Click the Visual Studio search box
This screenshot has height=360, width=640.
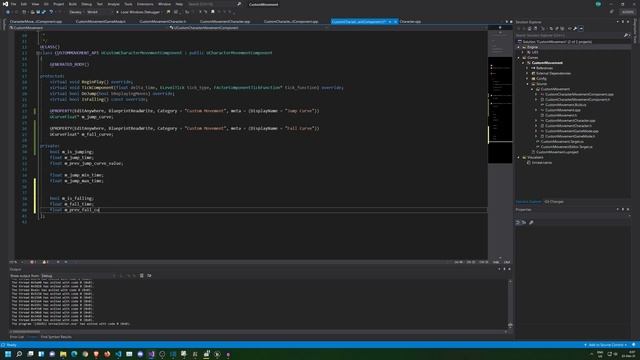coord(214,4)
